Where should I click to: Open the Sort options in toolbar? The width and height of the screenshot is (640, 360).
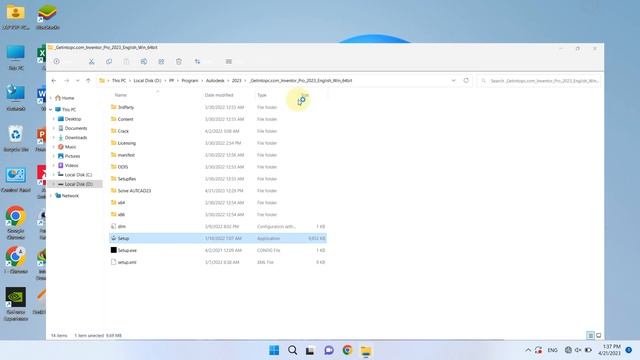[x=198, y=61]
